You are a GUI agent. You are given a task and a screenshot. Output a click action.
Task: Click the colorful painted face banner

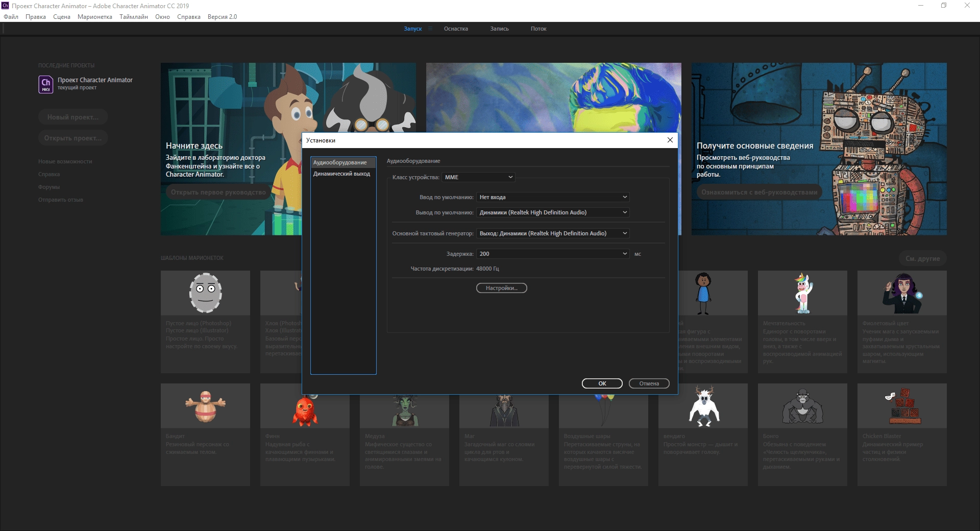554,98
